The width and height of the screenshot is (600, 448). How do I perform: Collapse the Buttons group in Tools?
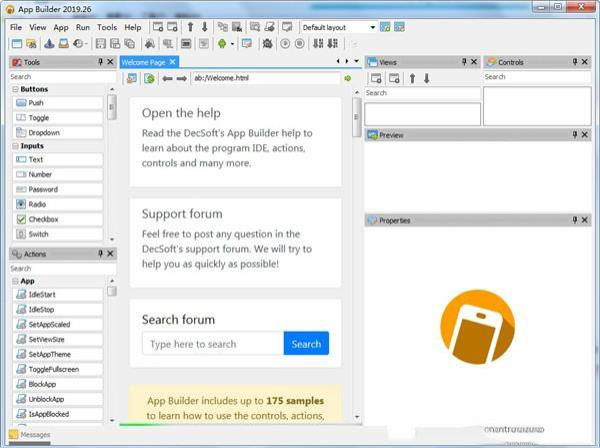coord(16,89)
